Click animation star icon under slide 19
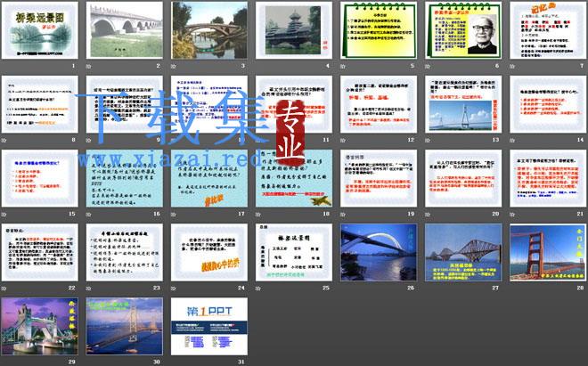The image size is (588, 366). pos(343,215)
